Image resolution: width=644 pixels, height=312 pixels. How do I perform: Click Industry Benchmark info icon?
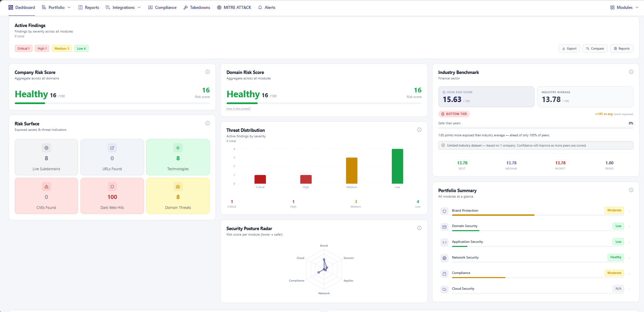coord(631,72)
